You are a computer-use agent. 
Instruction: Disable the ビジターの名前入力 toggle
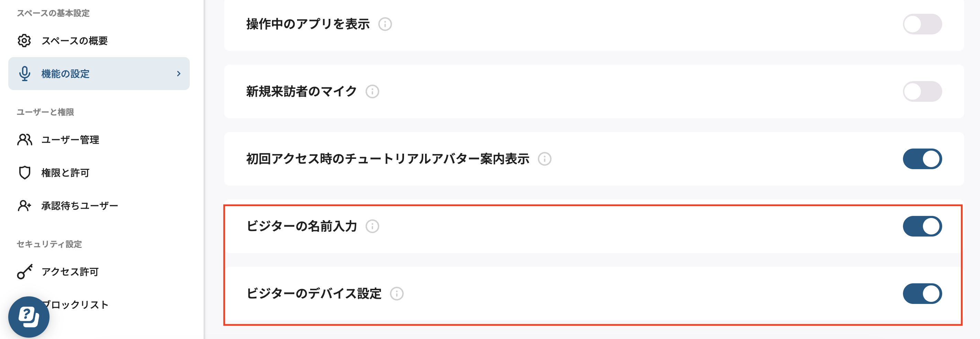(x=922, y=226)
